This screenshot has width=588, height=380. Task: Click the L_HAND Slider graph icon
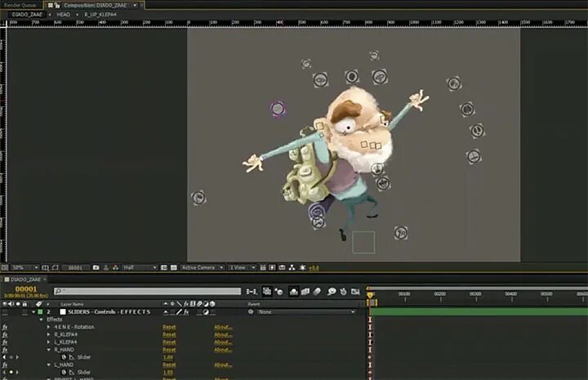(72, 372)
